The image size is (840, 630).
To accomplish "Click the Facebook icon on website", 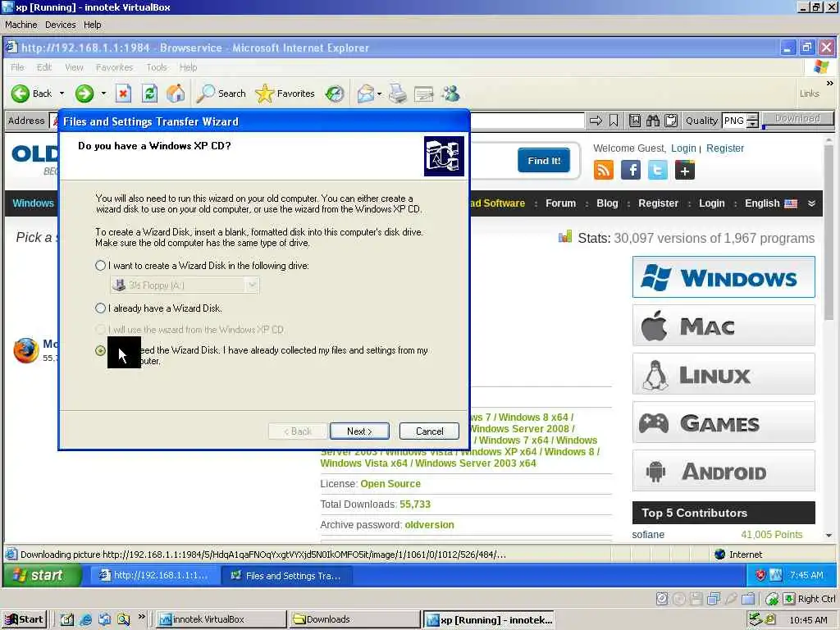I will [631, 171].
